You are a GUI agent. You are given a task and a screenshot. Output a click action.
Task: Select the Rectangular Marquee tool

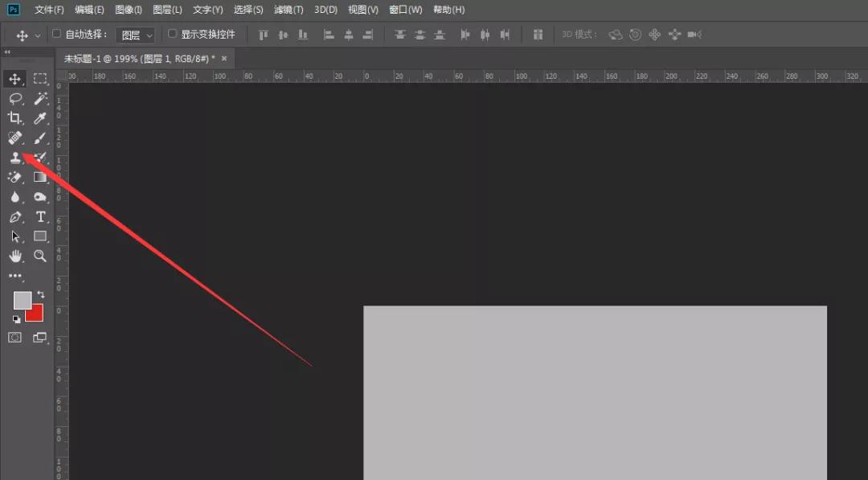click(x=40, y=79)
